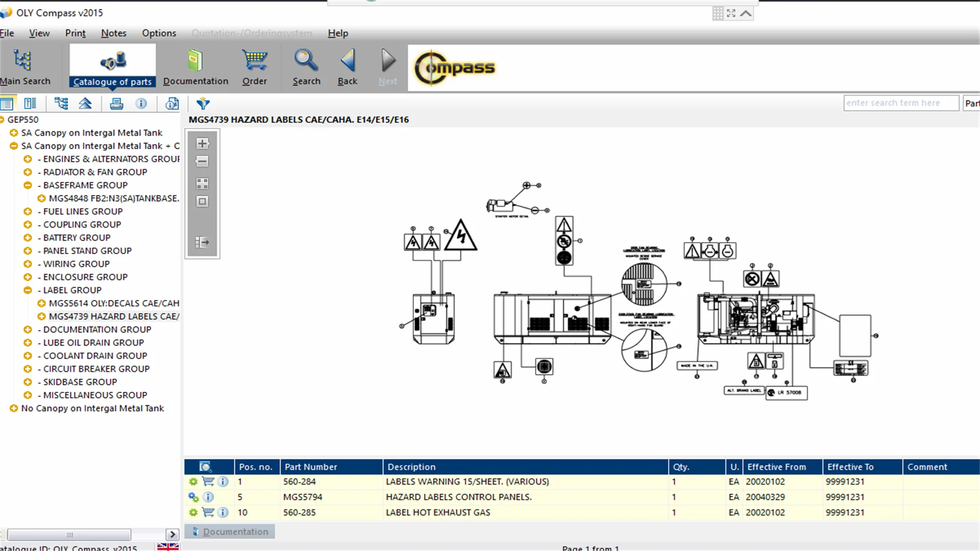980x551 pixels.
Task: Click the four-squares fit view icon
Action: coord(202,184)
